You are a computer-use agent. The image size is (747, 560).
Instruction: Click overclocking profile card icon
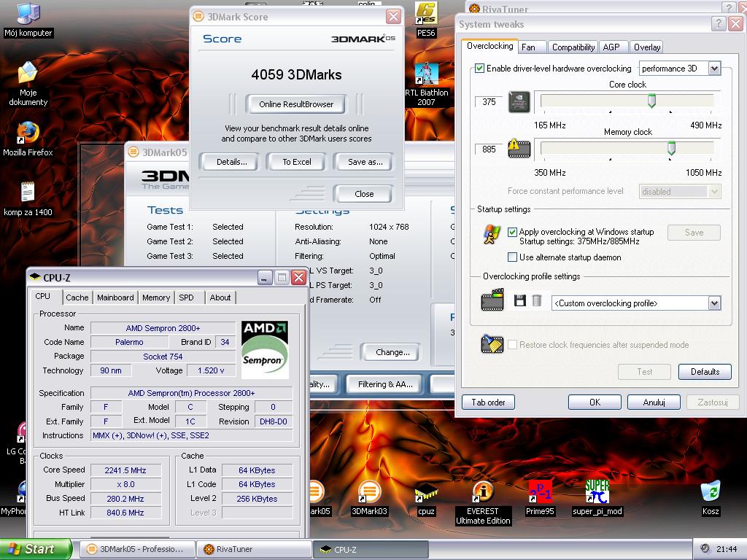[x=492, y=300]
